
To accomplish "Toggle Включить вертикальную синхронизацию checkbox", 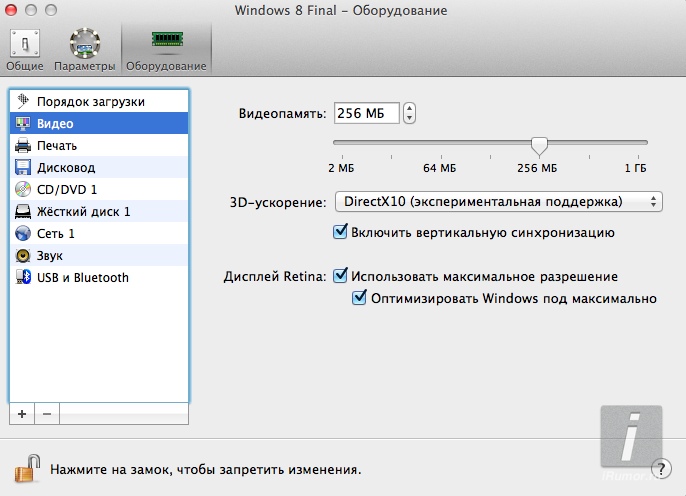I will click(x=340, y=231).
